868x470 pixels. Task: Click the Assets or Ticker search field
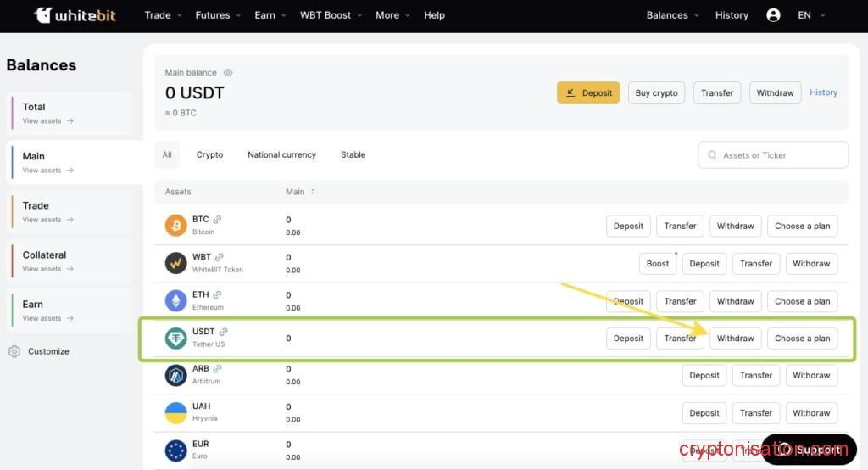point(773,155)
